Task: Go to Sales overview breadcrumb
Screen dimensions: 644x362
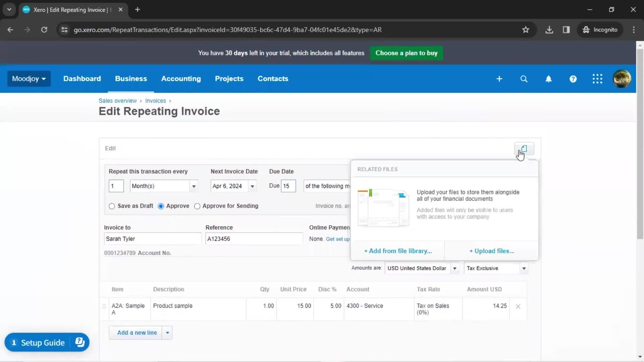Action: pos(117,101)
